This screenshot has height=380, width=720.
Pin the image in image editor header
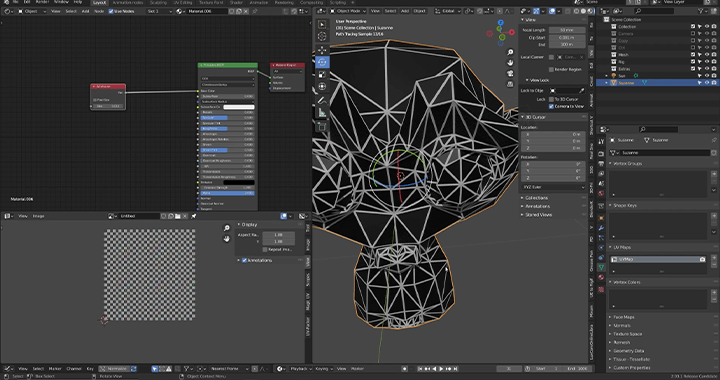pos(193,216)
